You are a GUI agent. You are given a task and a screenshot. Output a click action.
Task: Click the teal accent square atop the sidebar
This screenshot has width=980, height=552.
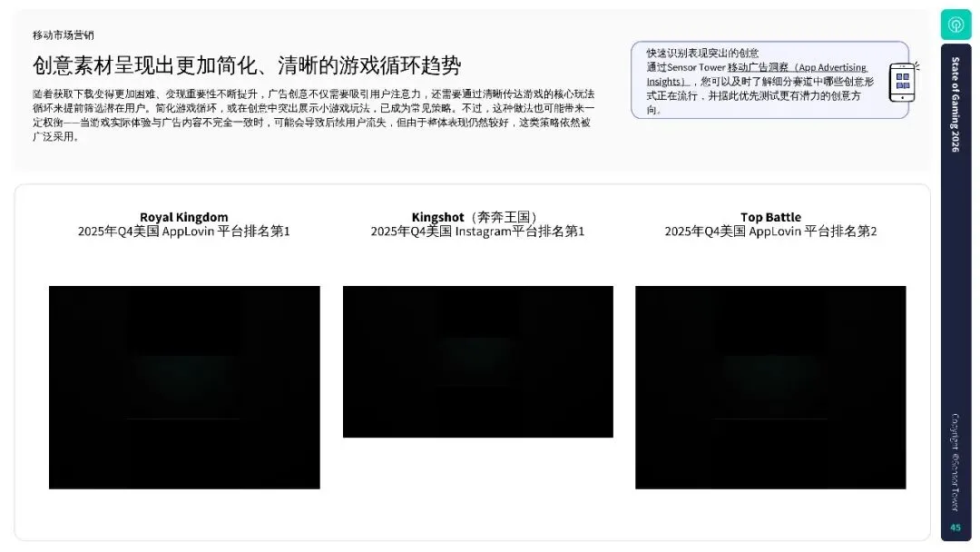955,24
